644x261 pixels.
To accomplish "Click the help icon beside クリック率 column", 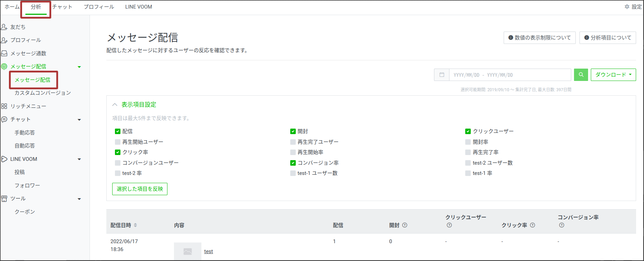I will tap(532, 225).
